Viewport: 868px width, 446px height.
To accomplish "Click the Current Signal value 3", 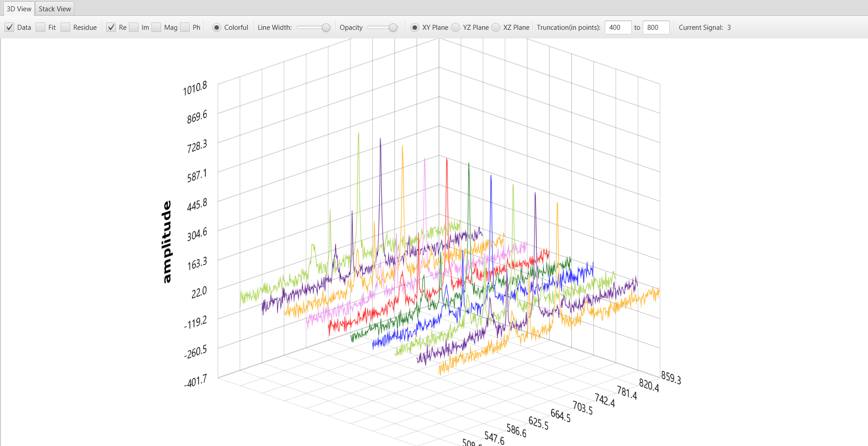I will [729, 28].
